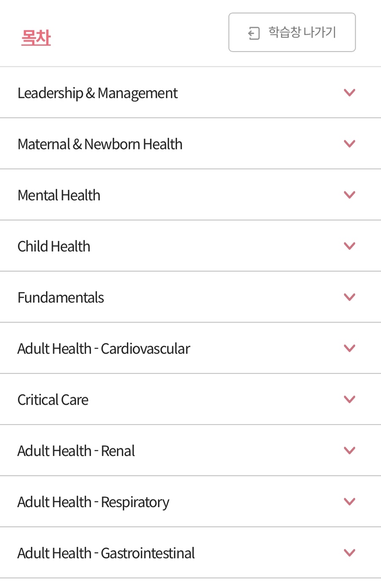Open the Leadership & Management title
The width and height of the screenshot is (381, 588).
97,93
